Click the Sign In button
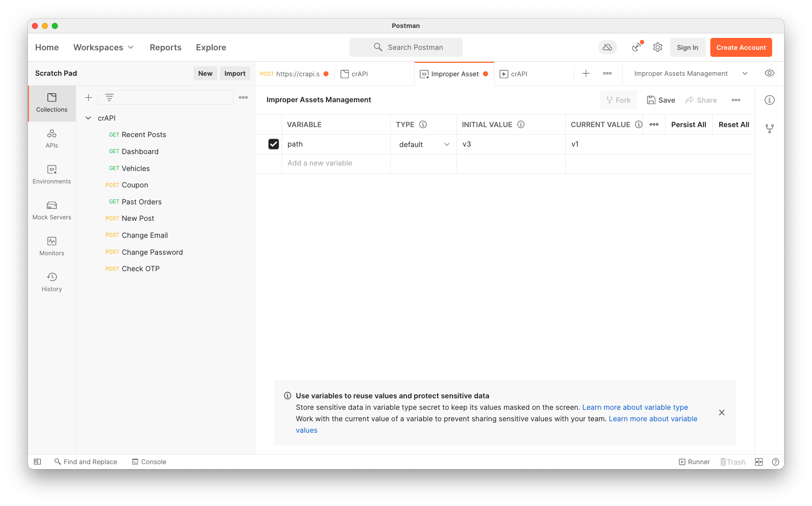 (687, 47)
